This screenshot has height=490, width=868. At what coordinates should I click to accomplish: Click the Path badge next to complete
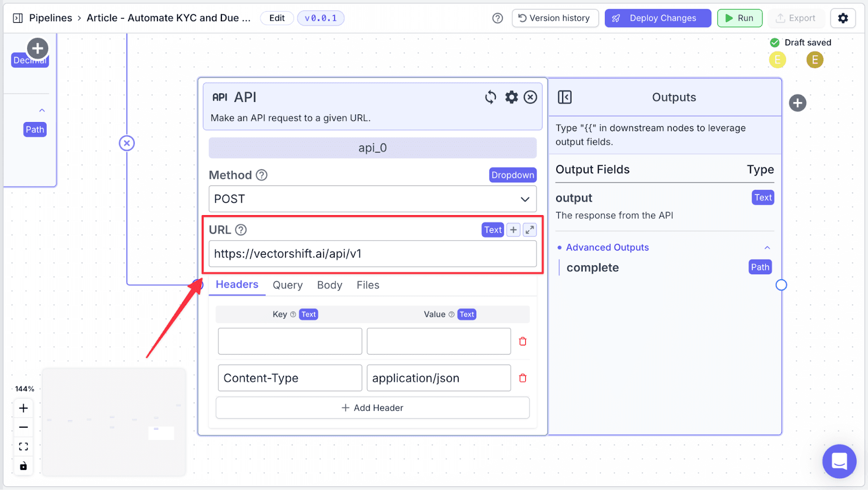click(x=760, y=267)
